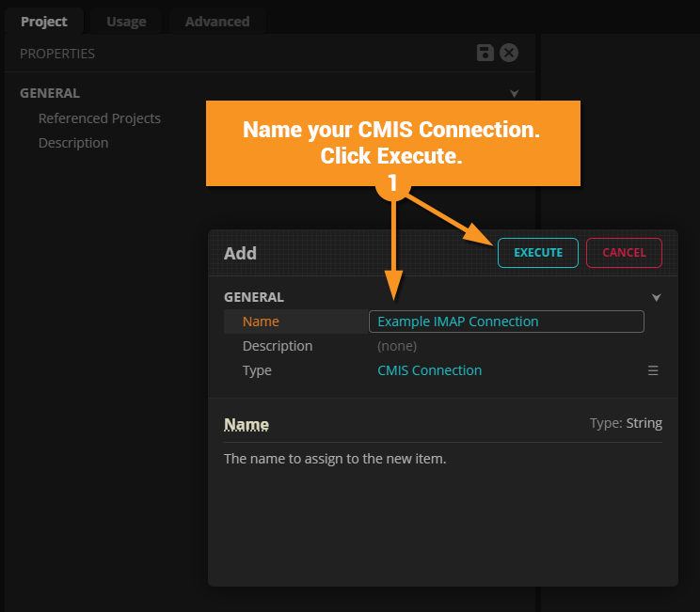Viewport: 700px width, 612px height.
Task: Close the Properties panel with X icon
Action: (x=509, y=53)
